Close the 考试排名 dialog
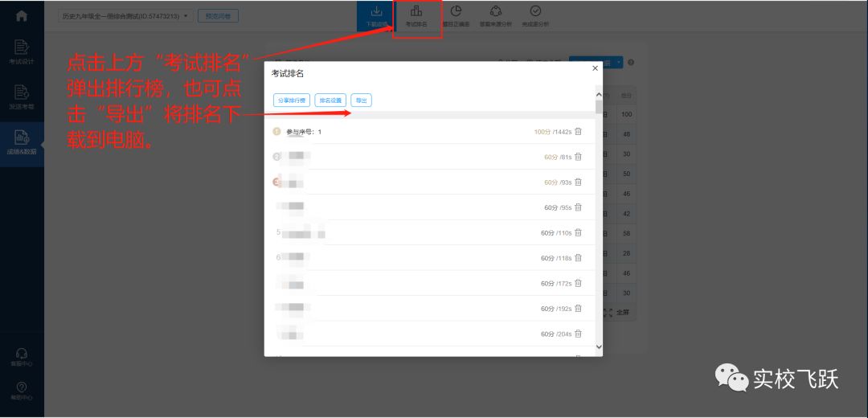 click(x=595, y=68)
